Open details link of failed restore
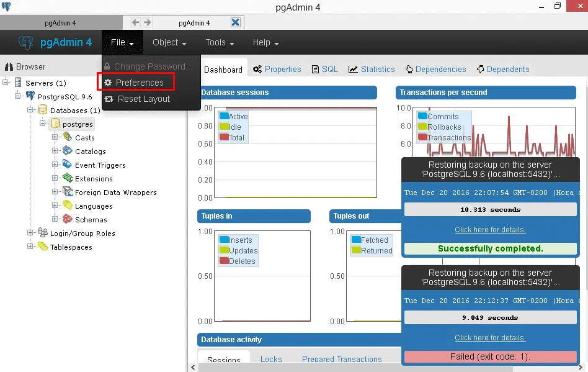 [x=490, y=338]
